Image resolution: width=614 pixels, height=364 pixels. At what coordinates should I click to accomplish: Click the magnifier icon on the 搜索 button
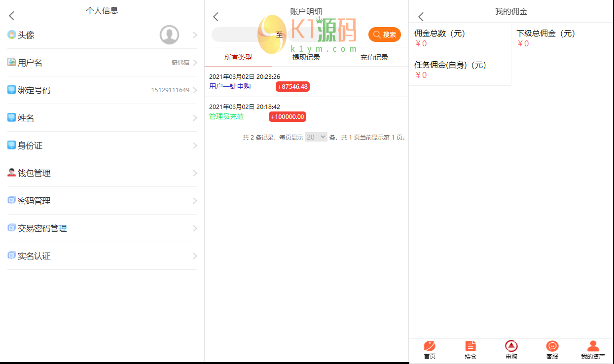(x=377, y=35)
